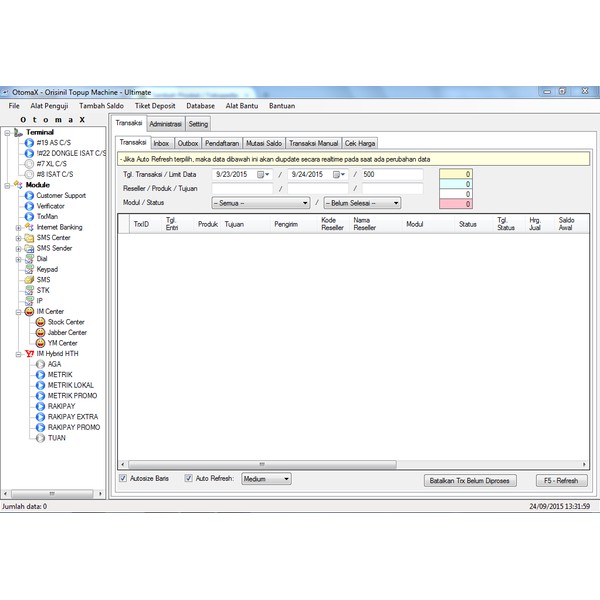This screenshot has height=600, width=600.
Task: Open the Tiket Deposit menu
Action: [x=155, y=106]
